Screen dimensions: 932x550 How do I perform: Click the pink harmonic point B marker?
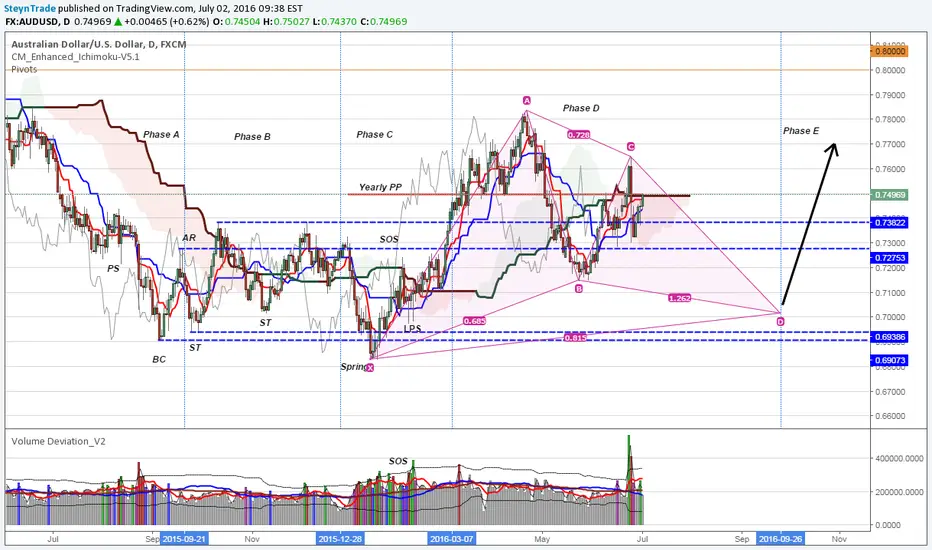(x=579, y=288)
